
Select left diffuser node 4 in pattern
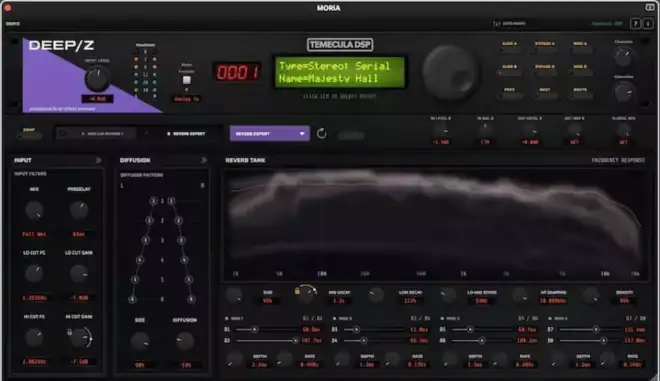140,260
